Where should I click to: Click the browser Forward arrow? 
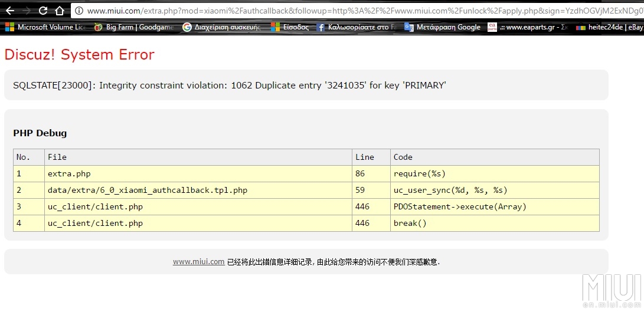pos(27,11)
